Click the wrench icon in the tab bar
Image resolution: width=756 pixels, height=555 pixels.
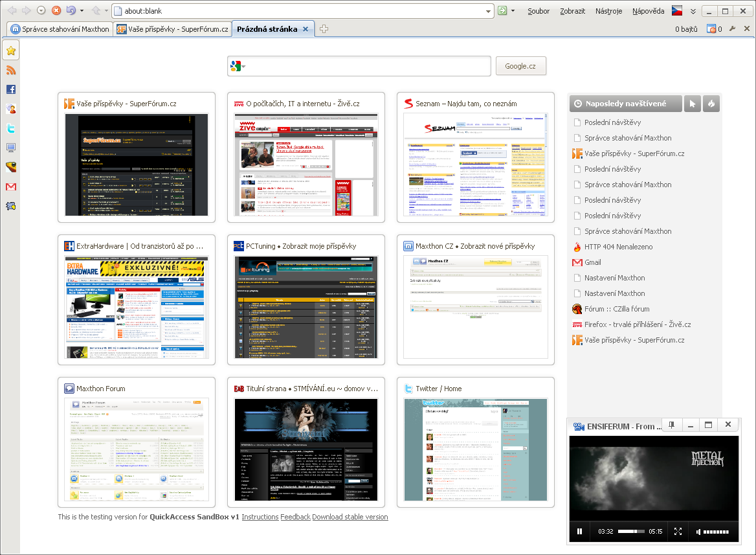click(733, 29)
